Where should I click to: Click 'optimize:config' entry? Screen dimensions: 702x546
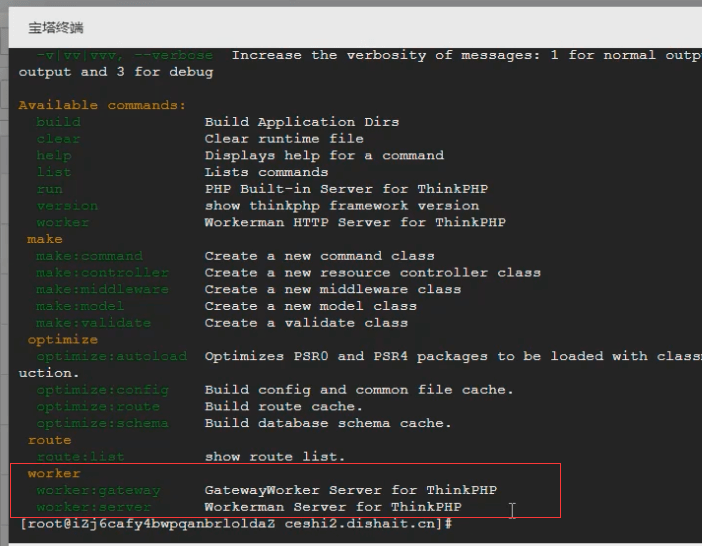coord(103,390)
